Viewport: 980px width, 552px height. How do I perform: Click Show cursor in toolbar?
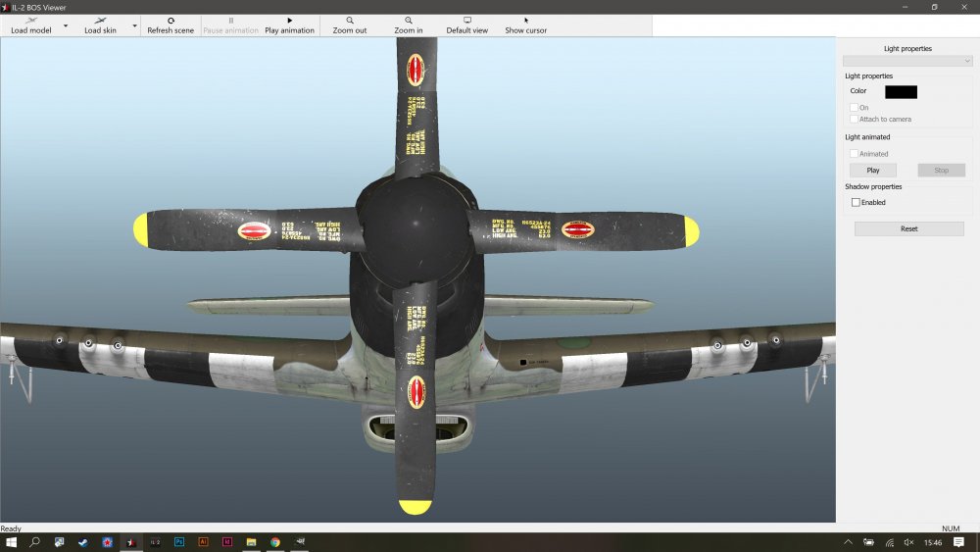(x=525, y=25)
